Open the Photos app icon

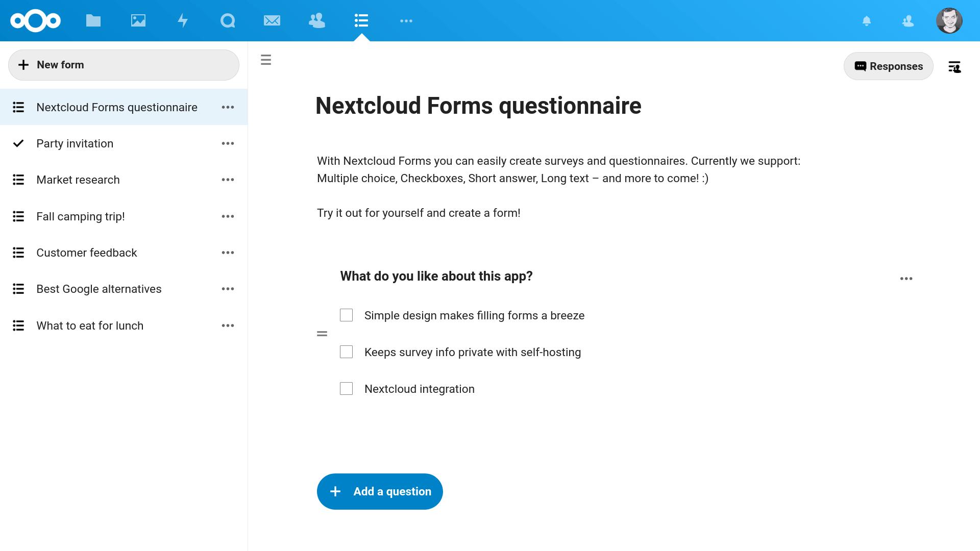137,20
